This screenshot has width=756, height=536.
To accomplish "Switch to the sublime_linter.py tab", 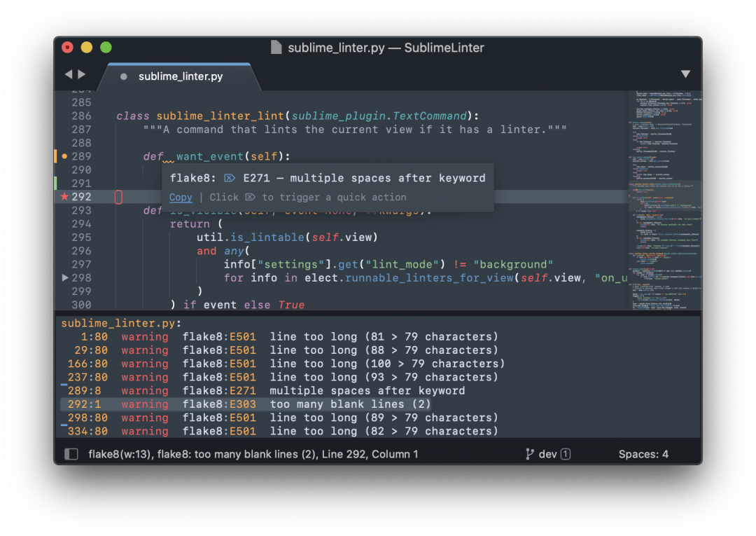I will tap(180, 76).
